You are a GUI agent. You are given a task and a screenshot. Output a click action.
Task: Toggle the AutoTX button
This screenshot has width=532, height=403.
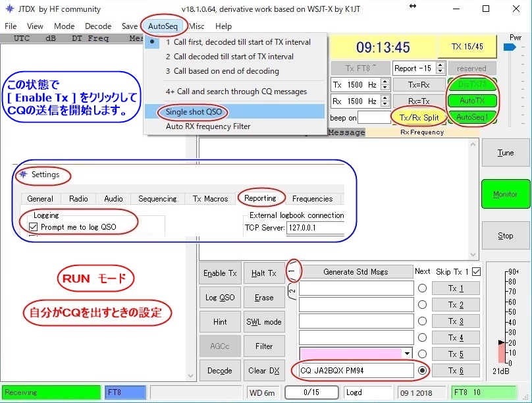(472, 101)
